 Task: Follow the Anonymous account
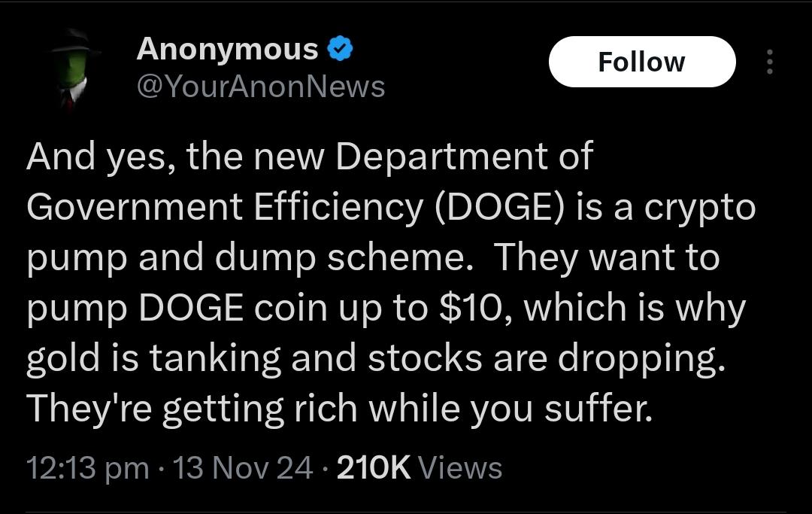click(641, 62)
